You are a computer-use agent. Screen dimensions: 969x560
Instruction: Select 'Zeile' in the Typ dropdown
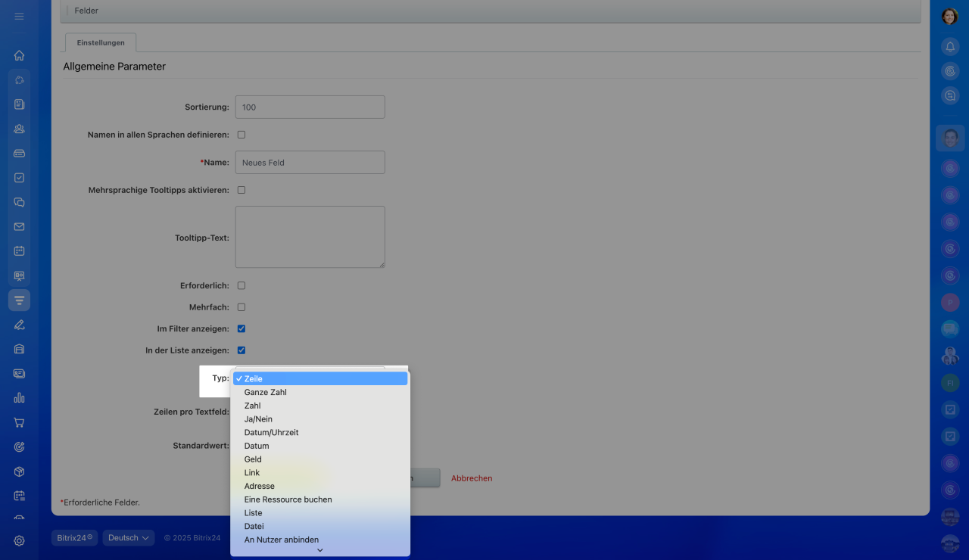[320, 378]
